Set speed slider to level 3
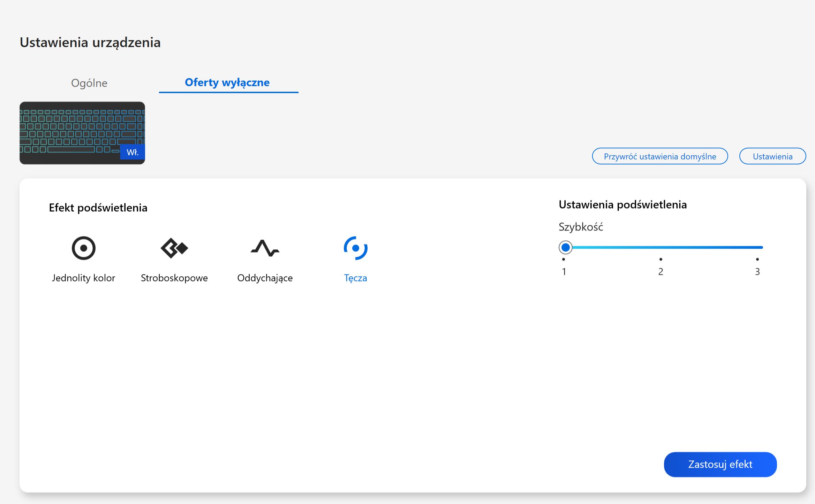Screen dimensions: 815x504 coord(757,247)
